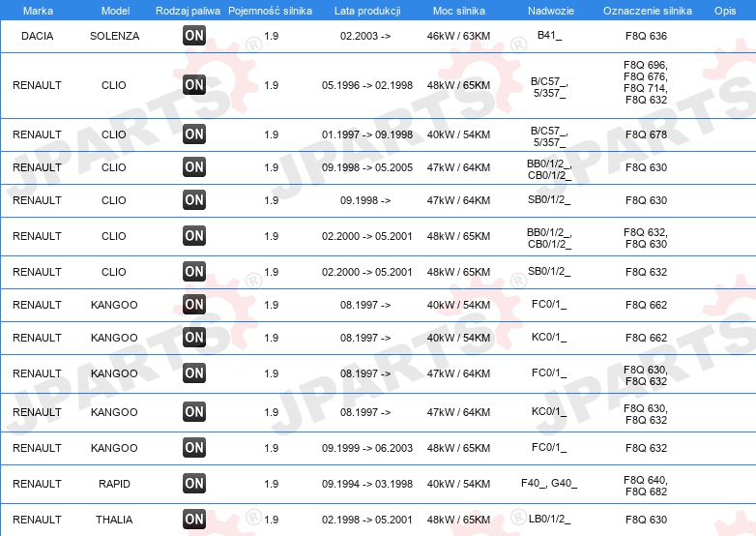Image resolution: width=756 pixels, height=536 pixels.
Task: Click the 1.9 capacity in THALIA row
Action: point(272,520)
